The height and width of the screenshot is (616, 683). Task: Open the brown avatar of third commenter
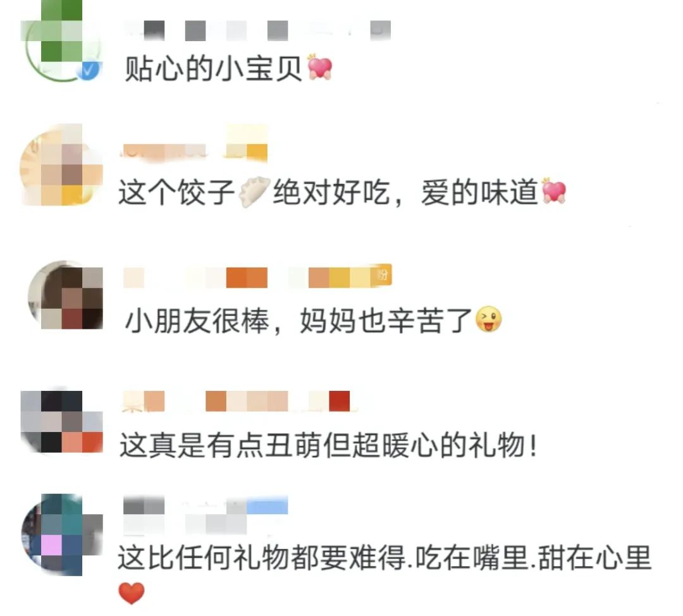coord(65,295)
